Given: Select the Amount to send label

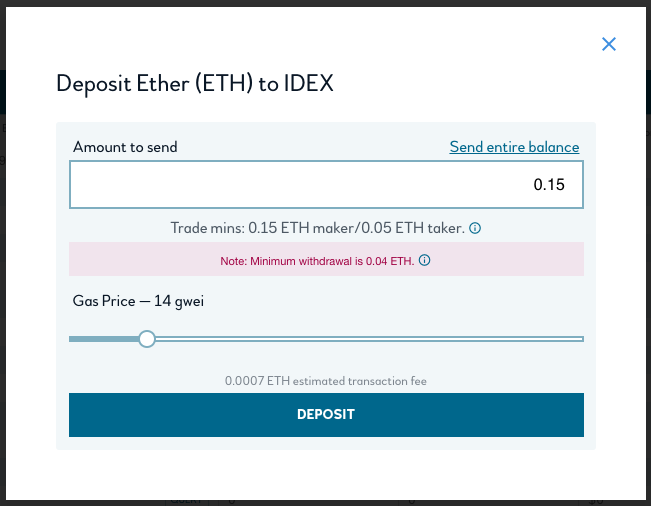Looking at the screenshot, I should pos(125,147).
